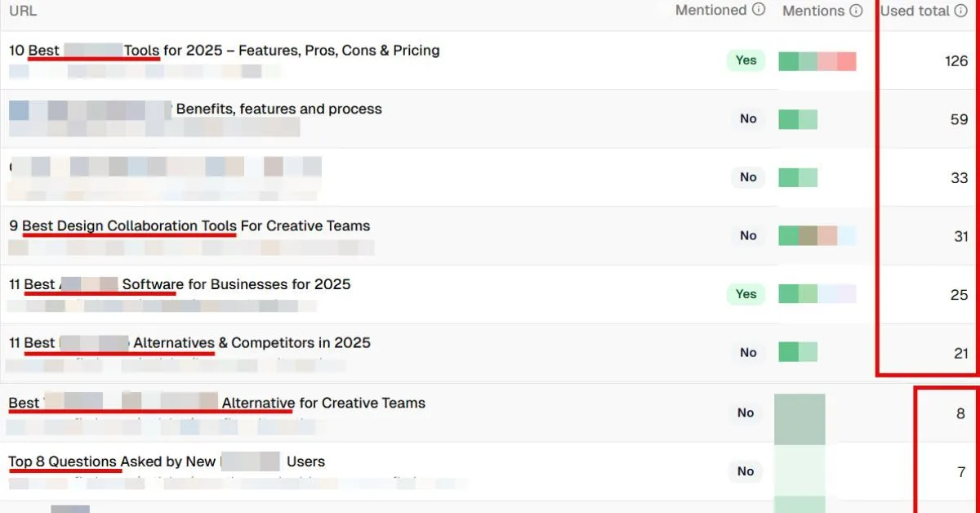Click the info icon beside Mentions header

[x=856, y=11]
